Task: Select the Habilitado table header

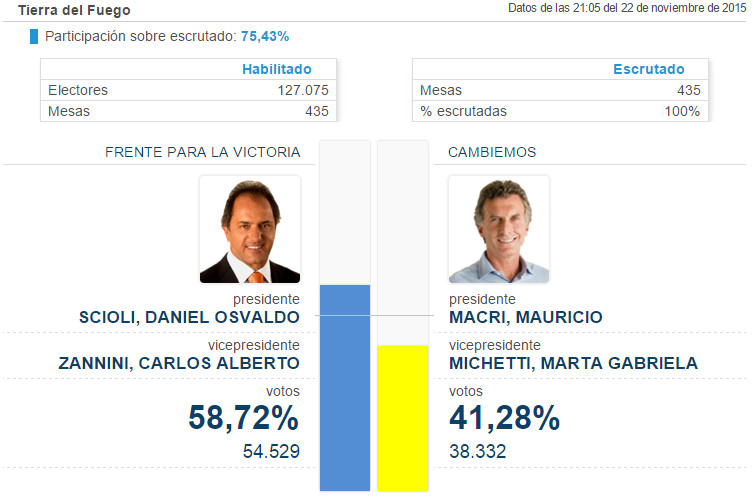Action: 276,69
